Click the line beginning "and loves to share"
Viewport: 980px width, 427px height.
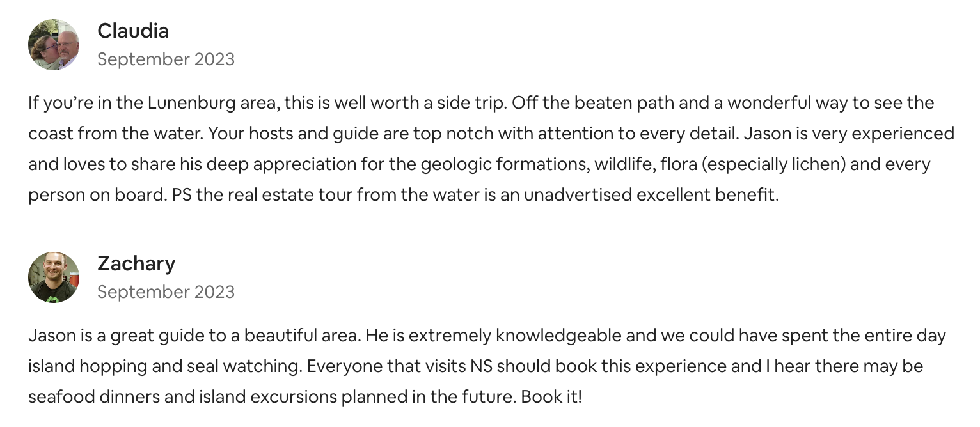tap(479, 164)
